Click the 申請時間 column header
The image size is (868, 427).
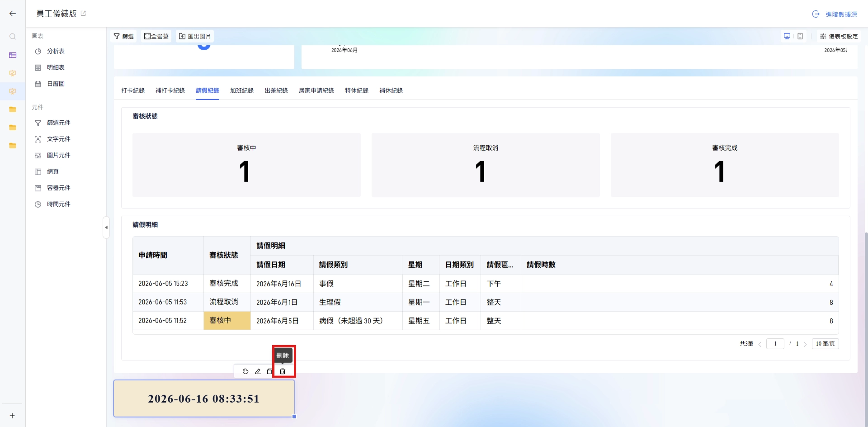[x=168, y=255]
